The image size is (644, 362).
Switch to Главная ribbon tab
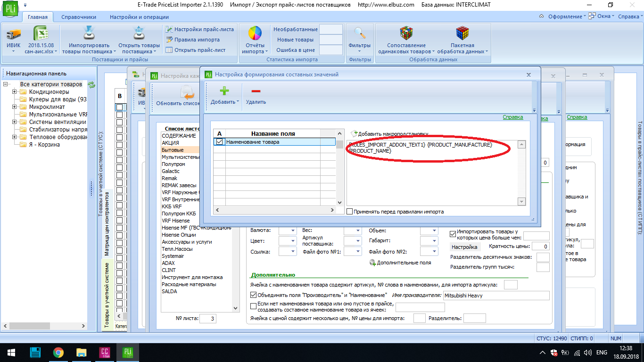(x=38, y=17)
